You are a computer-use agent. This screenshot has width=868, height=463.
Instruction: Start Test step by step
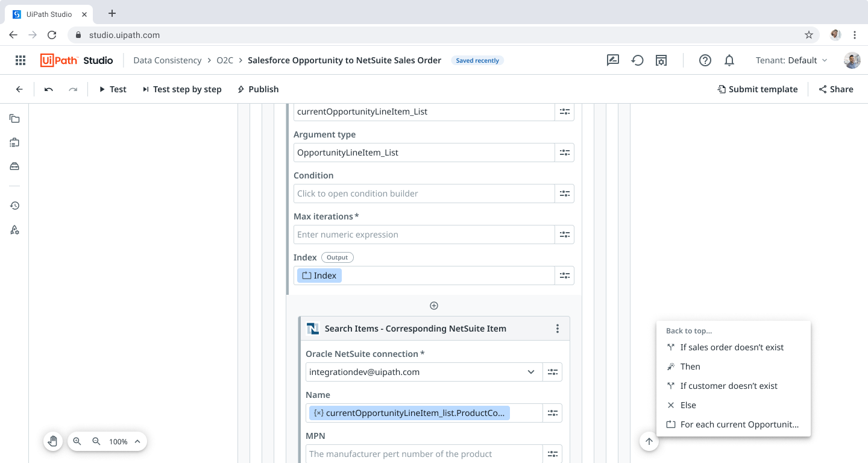pyautogui.click(x=182, y=89)
